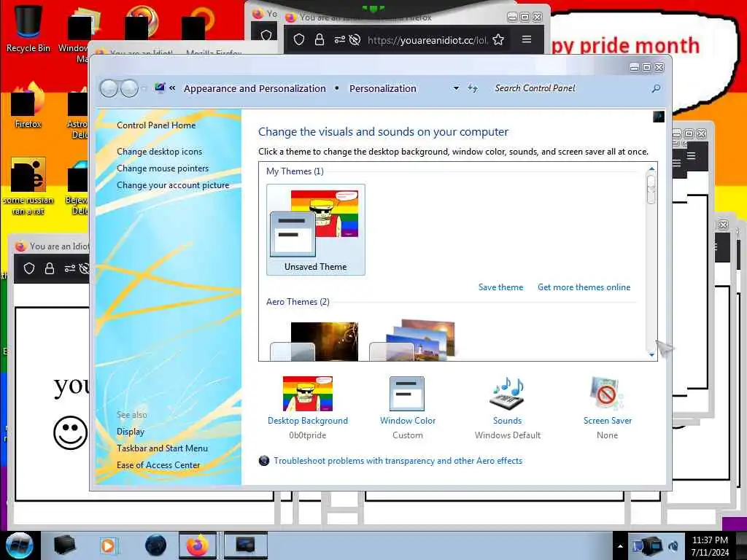Open 'some russian ran a rat' desktop icon
The width and height of the screenshot is (747, 560).
[28, 186]
